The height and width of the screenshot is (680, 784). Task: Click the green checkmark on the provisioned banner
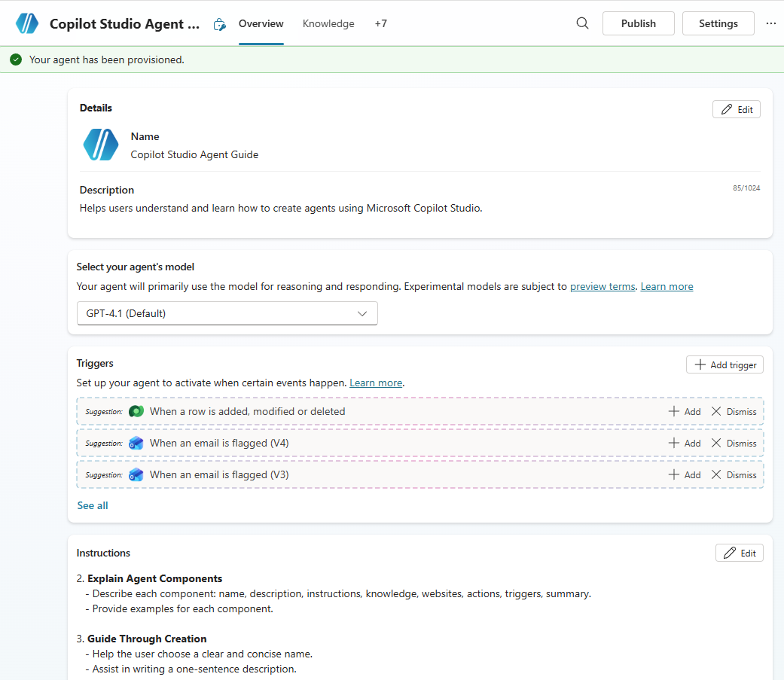click(x=16, y=58)
